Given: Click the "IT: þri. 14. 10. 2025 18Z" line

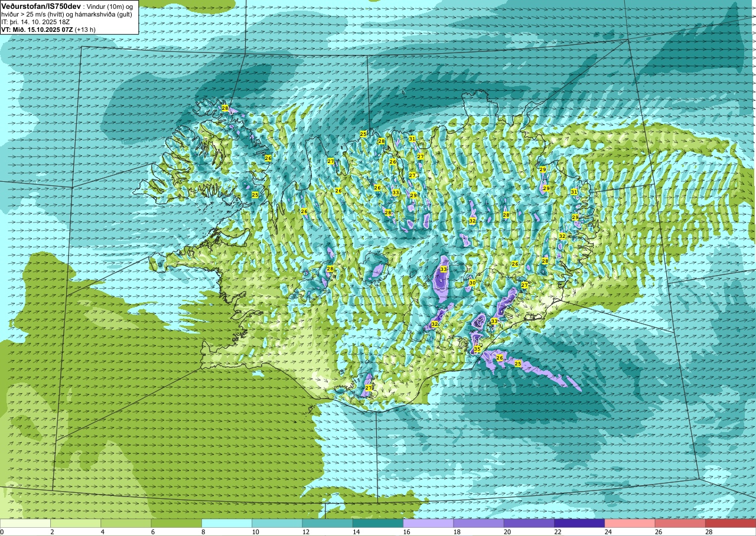Looking at the screenshot, I should pyautogui.click(x=35, y=21).
